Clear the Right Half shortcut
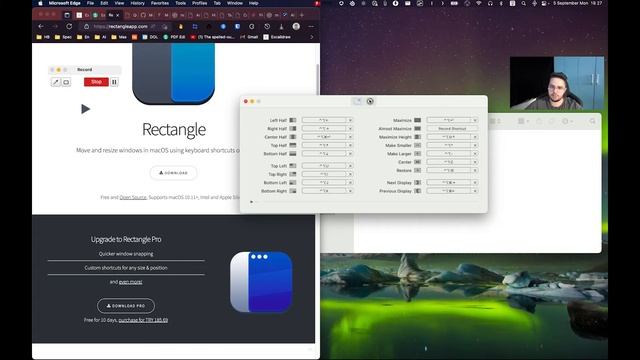This screenshot has width=640, height=360. (350, 129)
